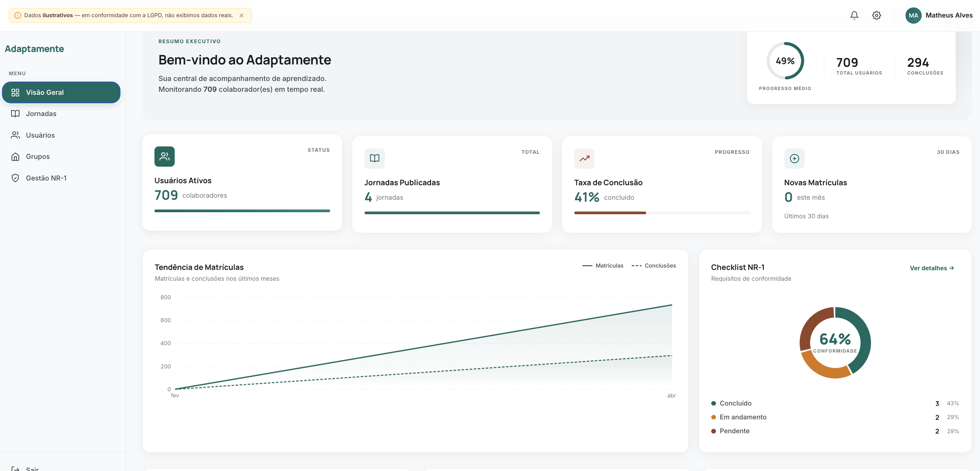Click the Sair logout icon

pos(15,469)
